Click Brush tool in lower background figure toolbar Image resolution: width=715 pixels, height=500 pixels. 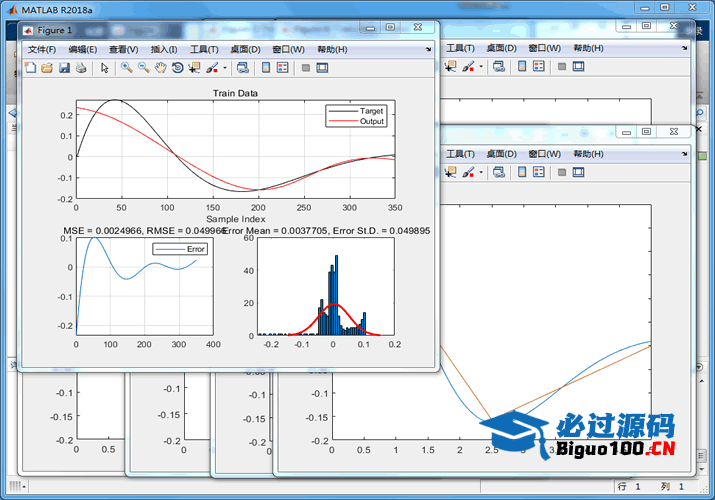pyautogui.click(x=468, y=172)
